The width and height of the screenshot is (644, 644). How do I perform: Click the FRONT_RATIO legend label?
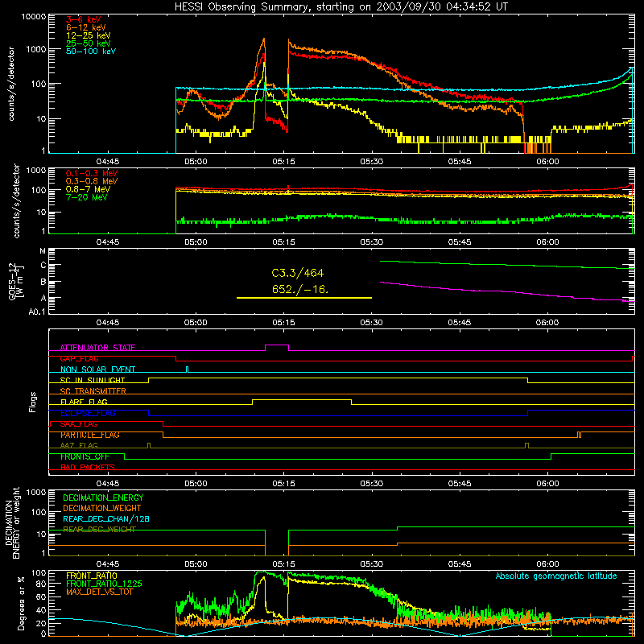point(92,576)
